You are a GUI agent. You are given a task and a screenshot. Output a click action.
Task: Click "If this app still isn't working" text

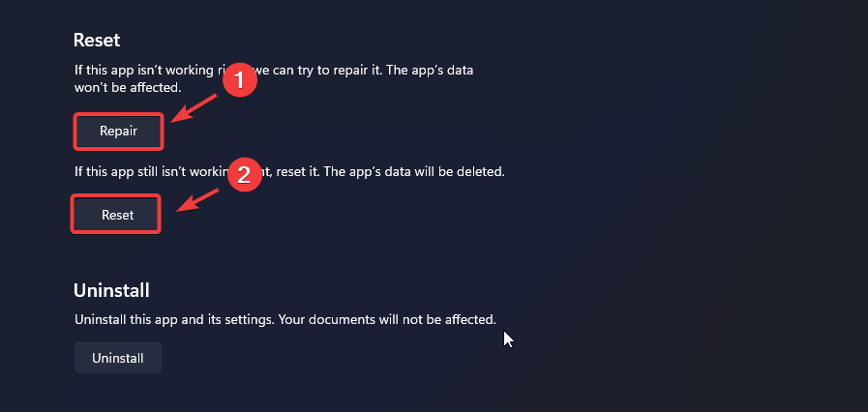(150, 172)
